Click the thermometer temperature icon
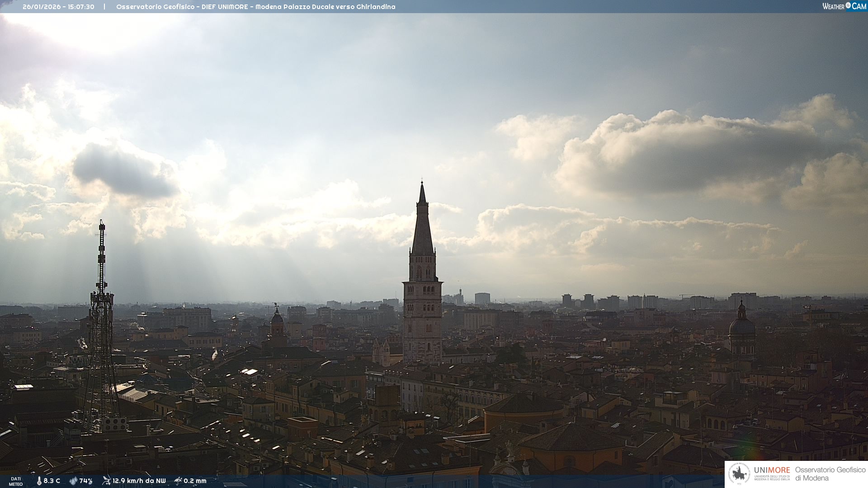The image size is (868, 488). pyautogui.click(x=39, y=481)
